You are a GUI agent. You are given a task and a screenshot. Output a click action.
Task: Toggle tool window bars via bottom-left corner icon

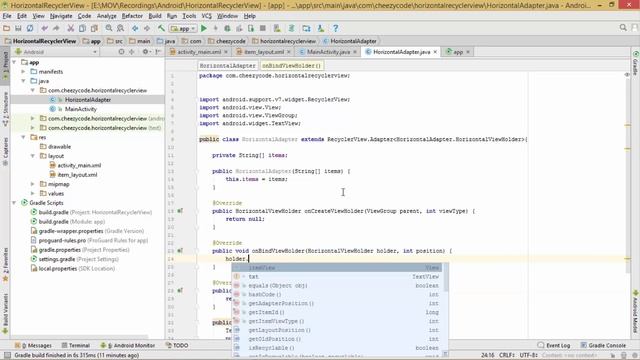pos(7,356)
